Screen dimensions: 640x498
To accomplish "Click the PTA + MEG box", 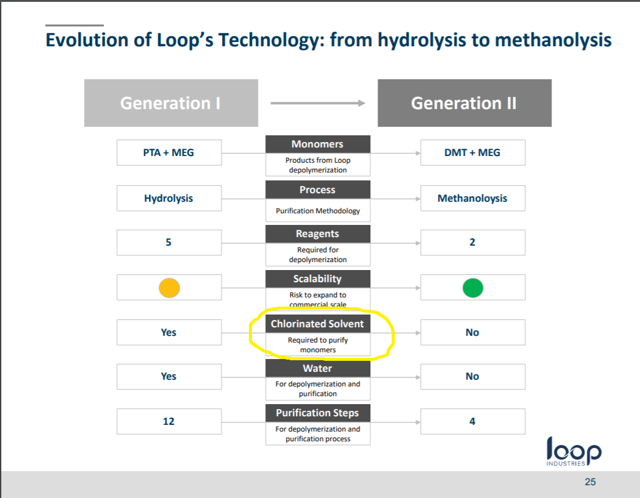I will tap(169, 153).
